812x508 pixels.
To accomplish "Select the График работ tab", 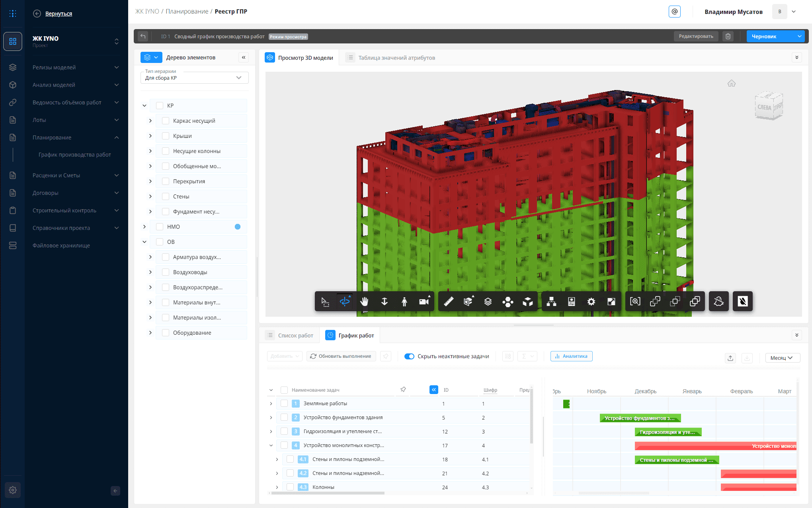I will (x=350, y=335).
